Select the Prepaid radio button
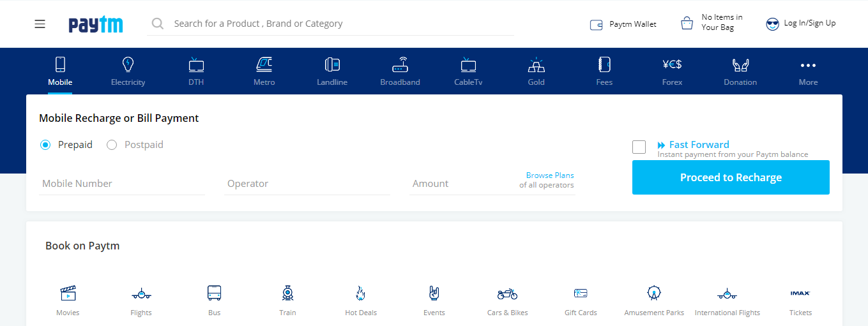 [x=45, y=145]
